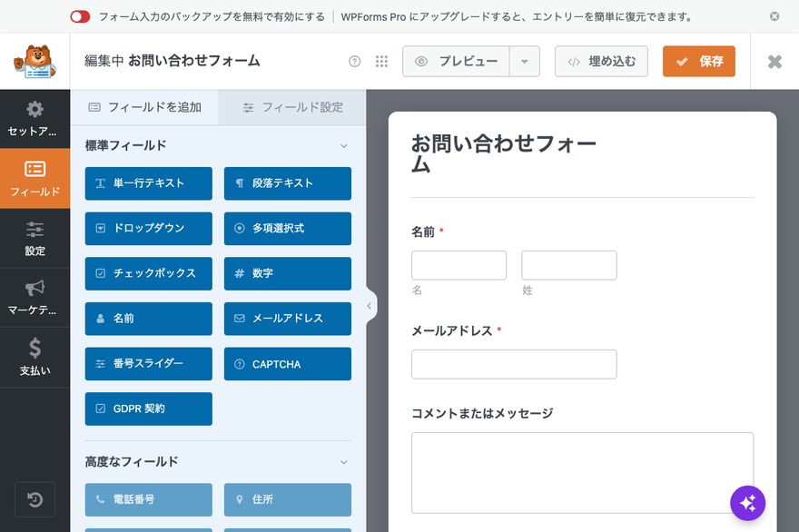Click the コメントまたはメッセージ textarea
Viewport: 799px width, 532px height.
coord(582,472)
